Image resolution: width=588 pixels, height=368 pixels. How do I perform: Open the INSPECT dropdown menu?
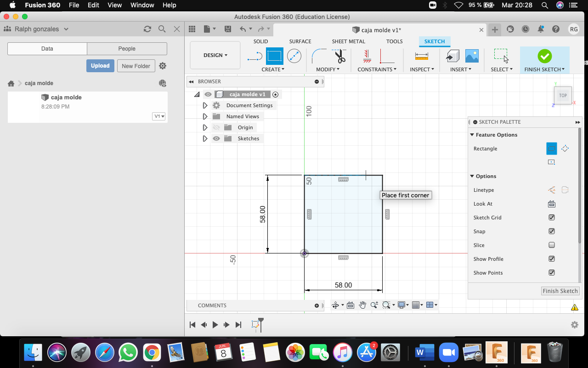[422, 69]
